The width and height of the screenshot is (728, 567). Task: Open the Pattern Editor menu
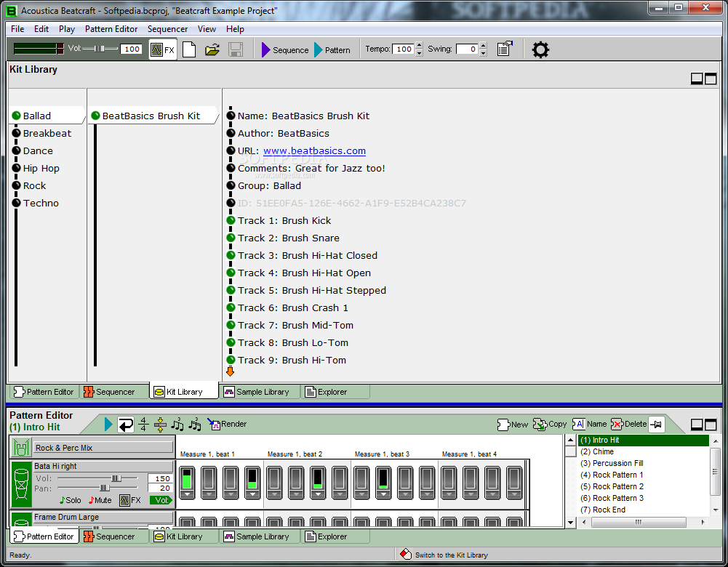pos(111,29)
